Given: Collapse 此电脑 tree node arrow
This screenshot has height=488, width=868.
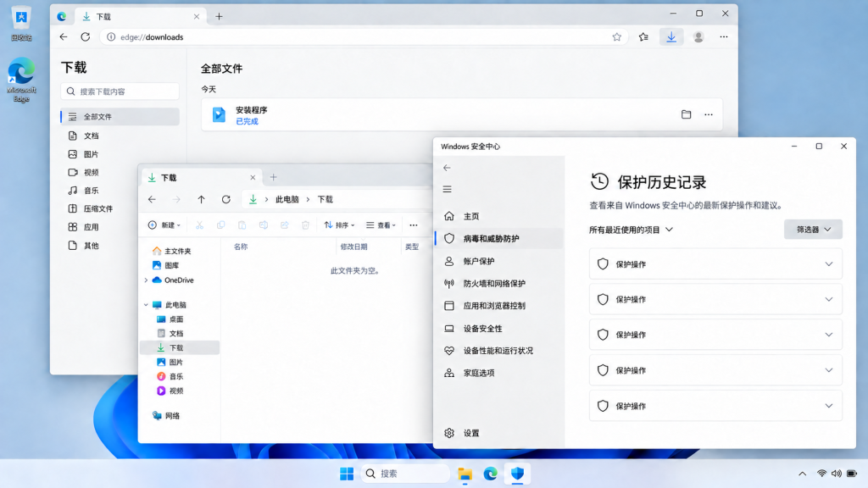Looking at the screenshot, I should tap(146, 305).
